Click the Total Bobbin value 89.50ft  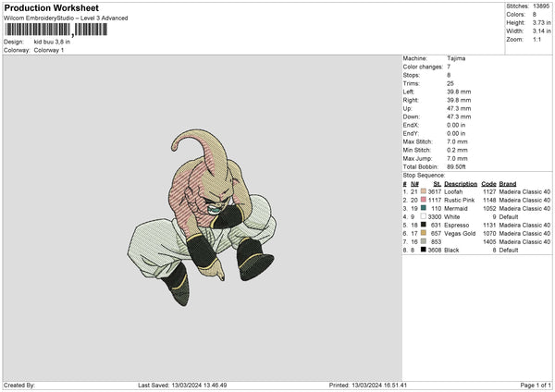[456, 166]
